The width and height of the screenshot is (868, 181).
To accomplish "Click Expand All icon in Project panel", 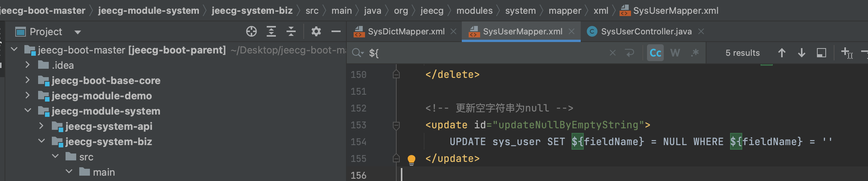I will (x=271, y=31).
